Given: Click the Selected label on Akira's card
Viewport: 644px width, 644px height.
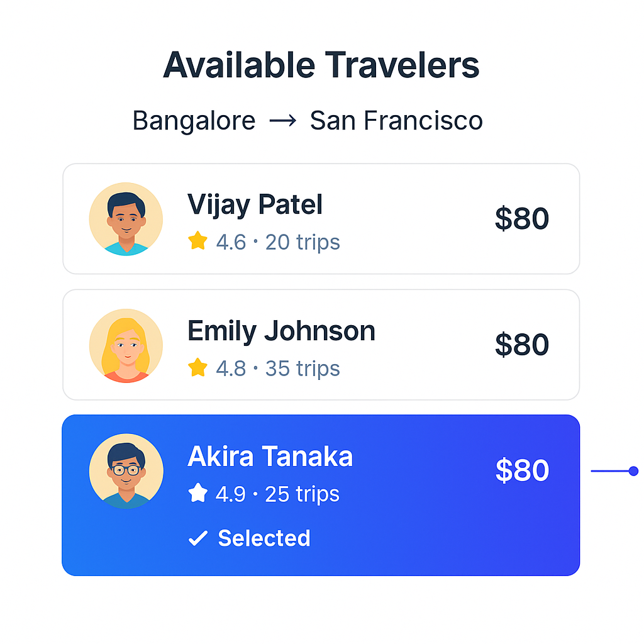Looking at the screenshot, I should click(x=264, y=538).
